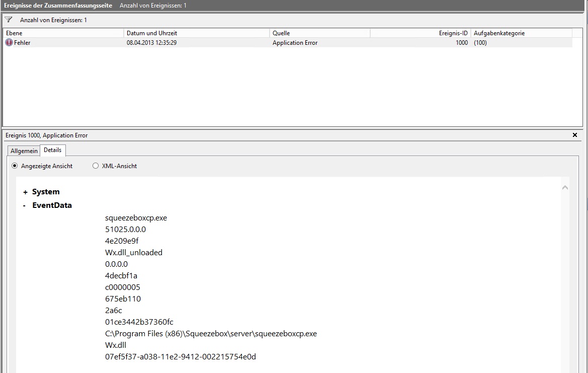Switch to the Allgemein tab
The width and height of the screenshot is (588, 373).
tap(24, 151)
